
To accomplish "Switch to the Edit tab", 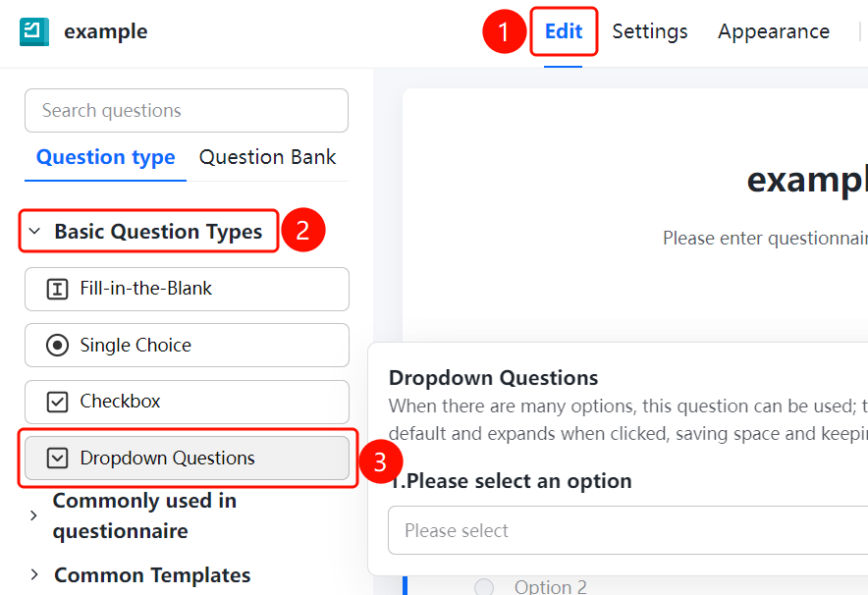I will (564, 31).
